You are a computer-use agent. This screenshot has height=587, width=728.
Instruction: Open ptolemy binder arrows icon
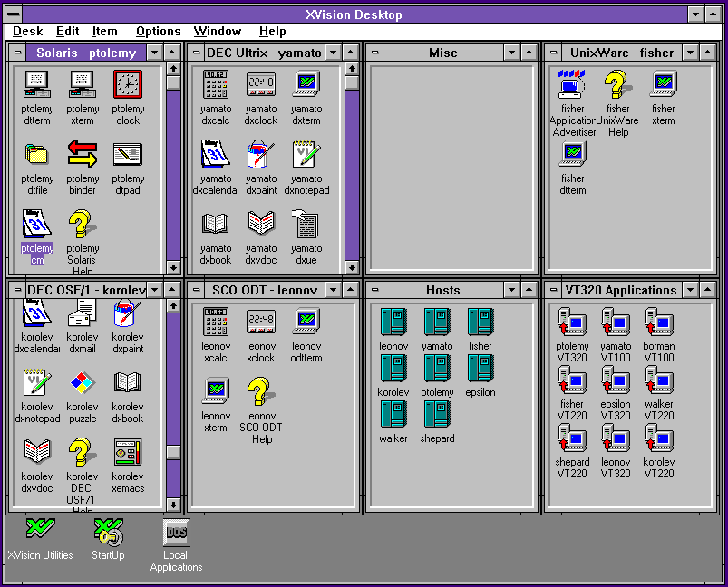[x=83, y=154]
